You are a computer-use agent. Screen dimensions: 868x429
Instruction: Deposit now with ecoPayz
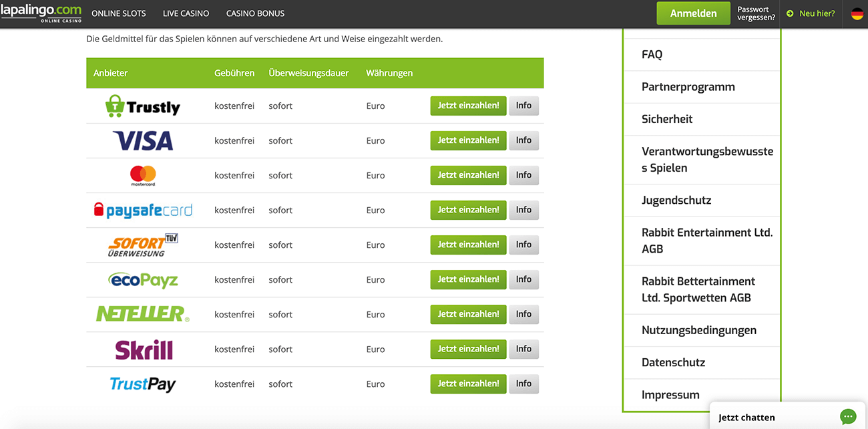coord(468,279)
